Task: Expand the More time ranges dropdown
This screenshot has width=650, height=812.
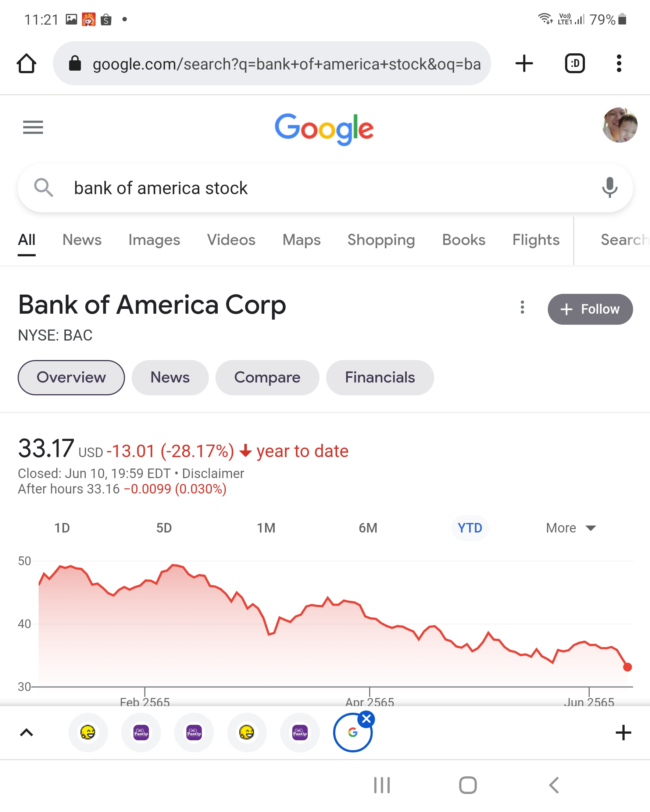Action: 571,528
